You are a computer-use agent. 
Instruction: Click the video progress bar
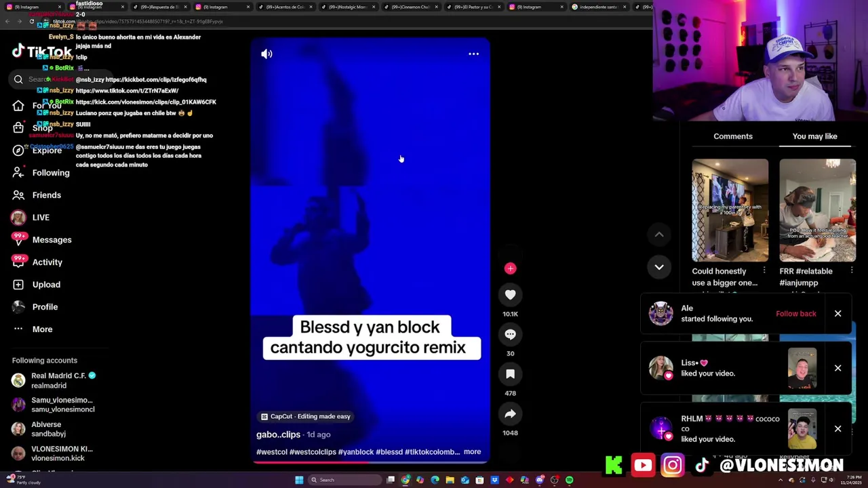click(x=370, y=462)
